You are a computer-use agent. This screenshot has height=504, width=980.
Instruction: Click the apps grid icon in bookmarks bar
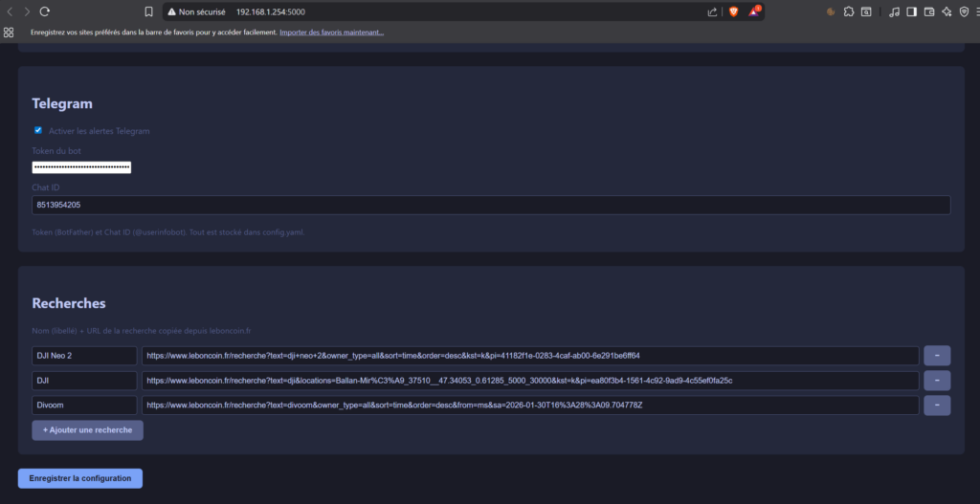[9, 32]
